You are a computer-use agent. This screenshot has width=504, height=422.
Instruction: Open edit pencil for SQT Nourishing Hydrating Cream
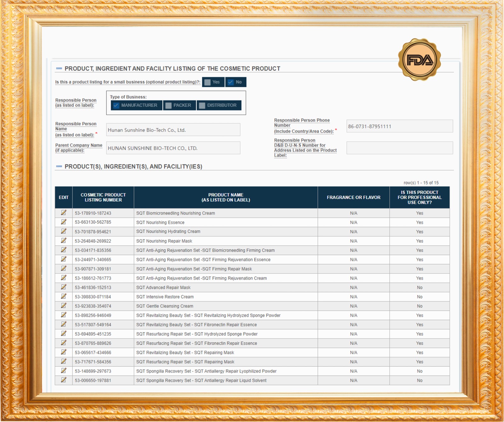[64, 231]
